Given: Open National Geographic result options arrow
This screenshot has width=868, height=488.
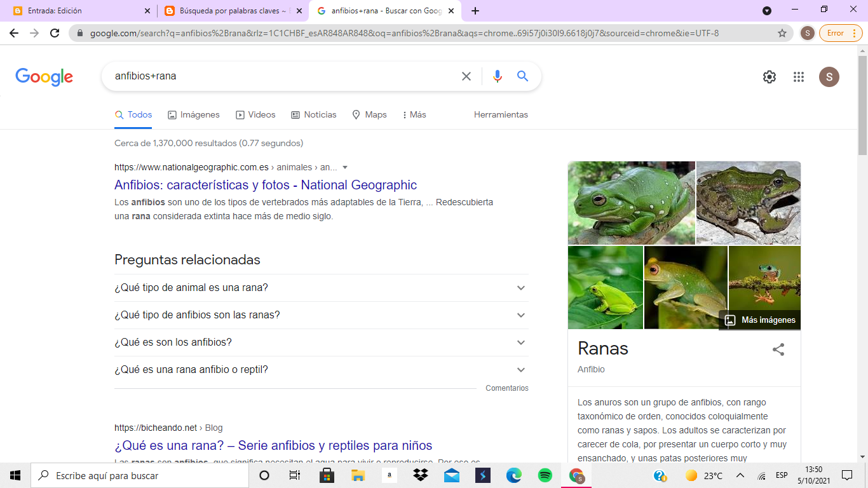Looking at the screenshot, I should [345, 168].
